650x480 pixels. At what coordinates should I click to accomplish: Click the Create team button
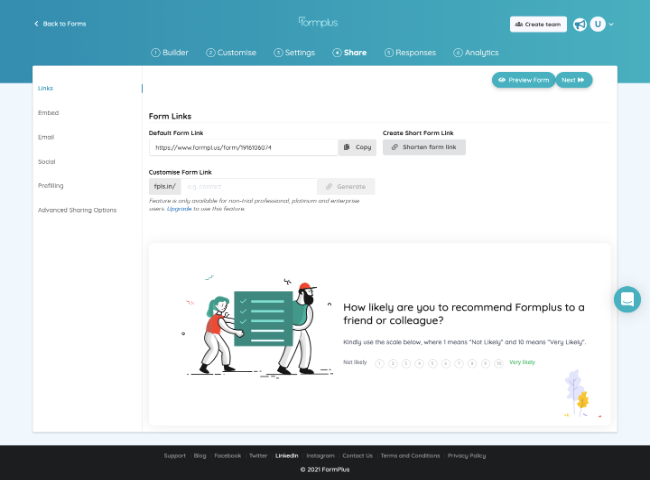pos(538,24)
